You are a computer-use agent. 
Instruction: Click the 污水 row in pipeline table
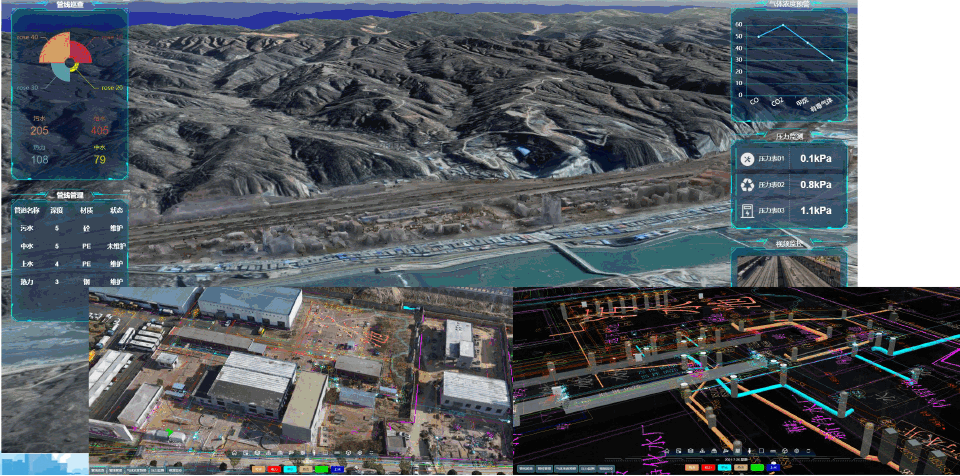coord(27,228)
